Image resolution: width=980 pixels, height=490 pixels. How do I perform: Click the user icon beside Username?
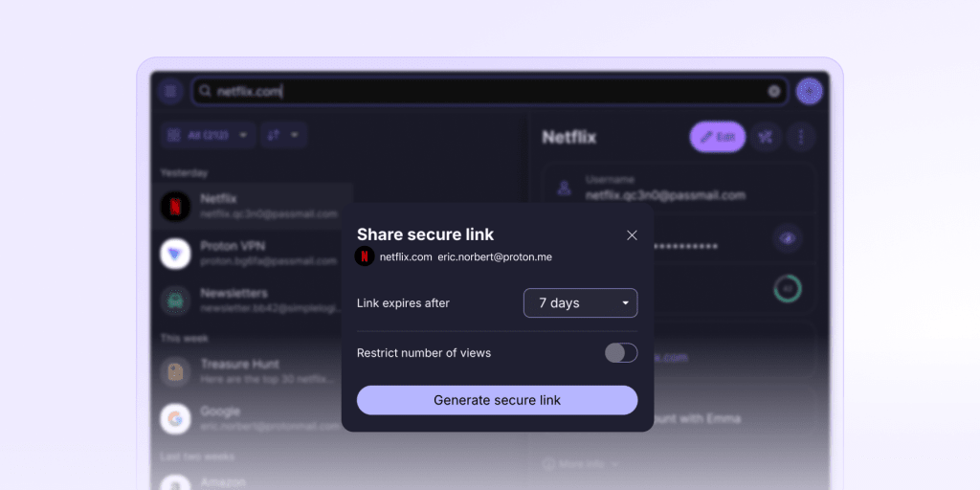tap(565, 189)
